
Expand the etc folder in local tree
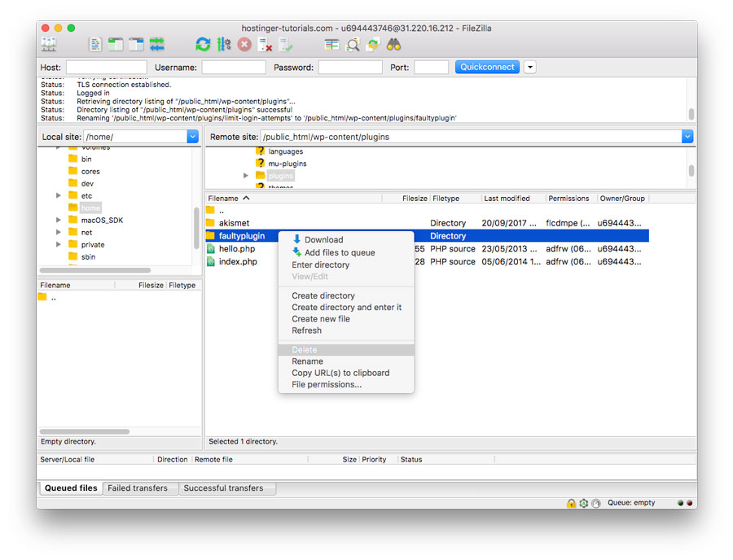(x=59, y=195)
